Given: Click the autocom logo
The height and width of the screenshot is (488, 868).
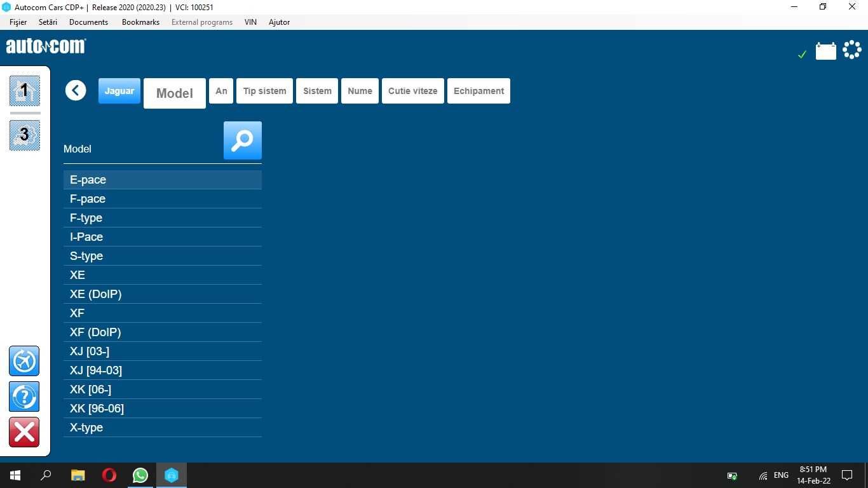Looking at the screenshot, I should [46, 46].
